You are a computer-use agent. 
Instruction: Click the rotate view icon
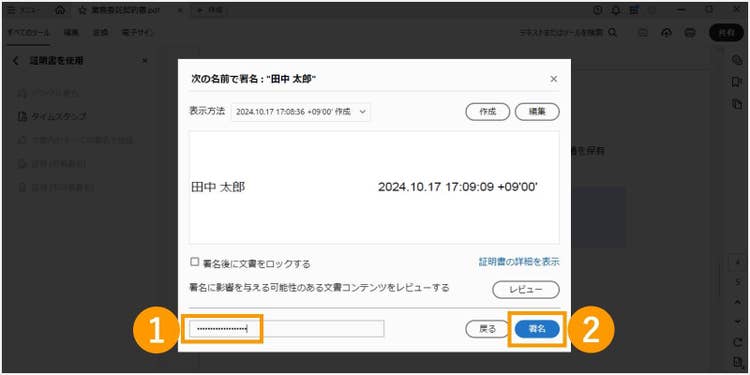point(737,342)
